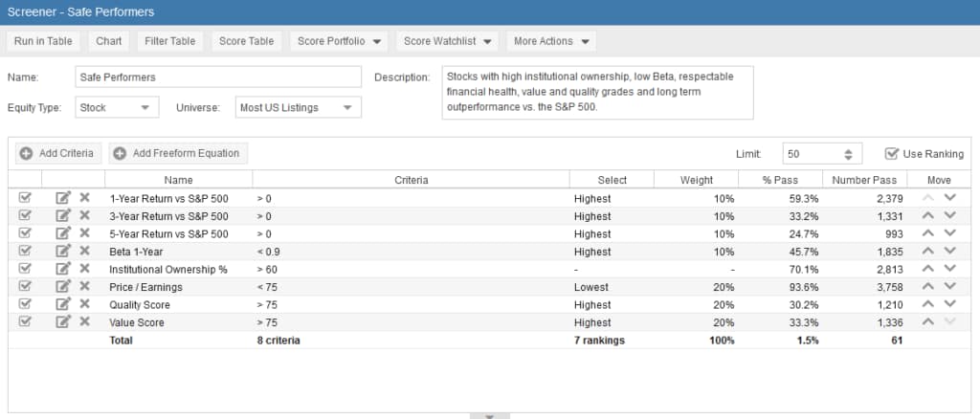This screenshot has height=419, width=980.
Task: Move Beta 1-Year row up
Action: point(928,251)
